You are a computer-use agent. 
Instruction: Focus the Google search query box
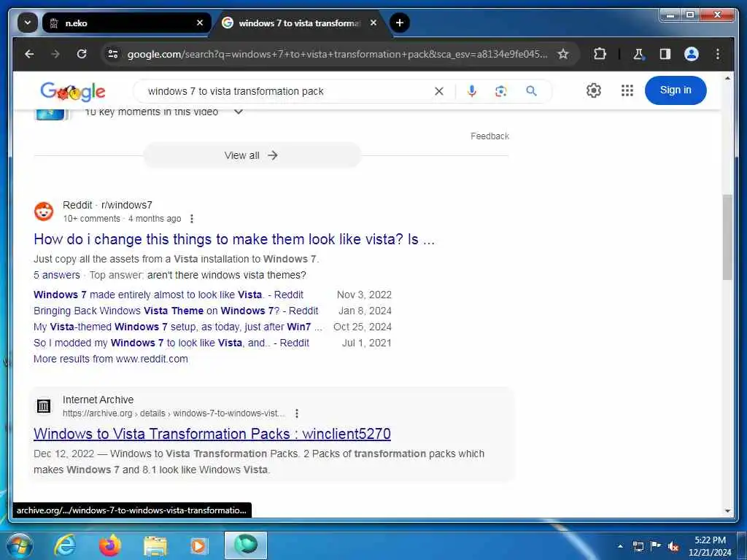(x=286, y=91)
